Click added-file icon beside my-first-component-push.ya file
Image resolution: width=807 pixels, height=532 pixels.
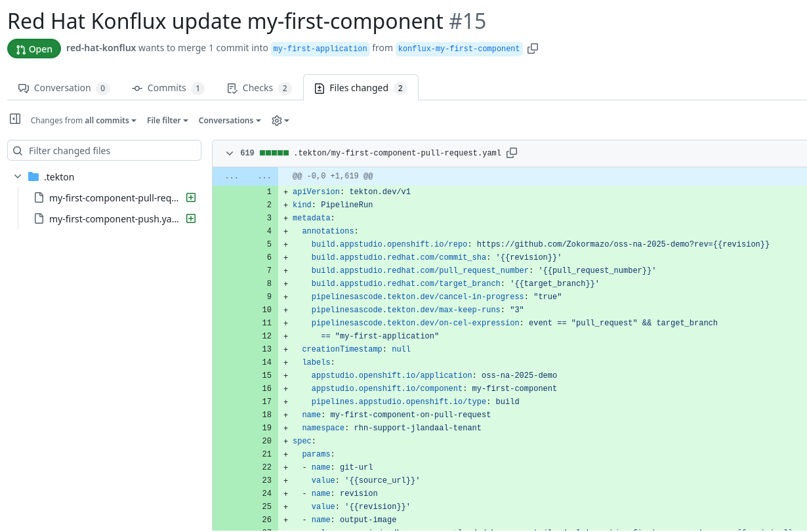[190, 218]
